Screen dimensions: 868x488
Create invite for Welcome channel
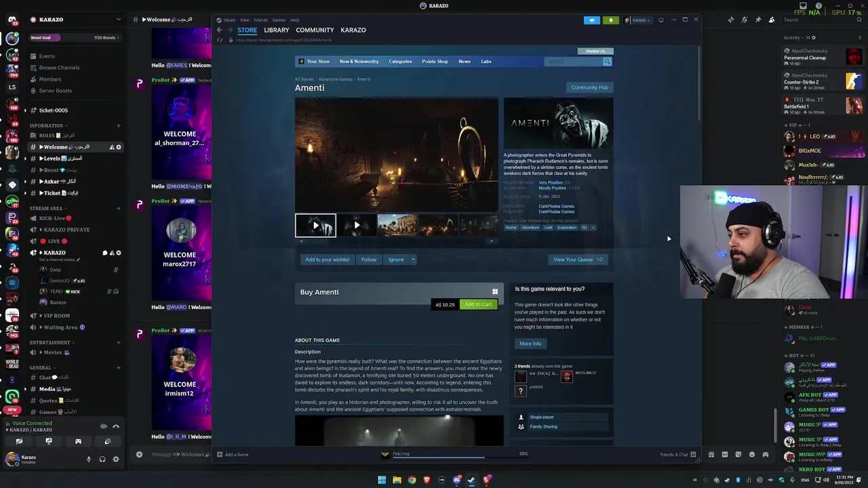coord(112,147)
